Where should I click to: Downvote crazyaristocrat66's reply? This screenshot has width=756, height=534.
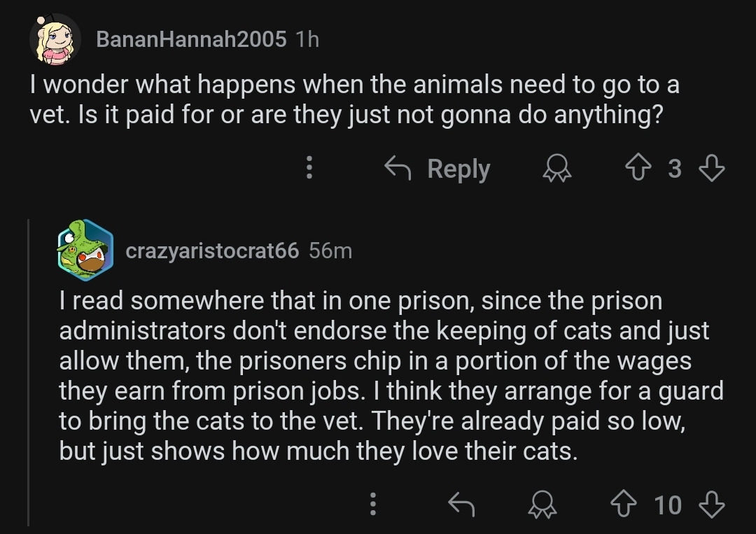pos(711,504)
